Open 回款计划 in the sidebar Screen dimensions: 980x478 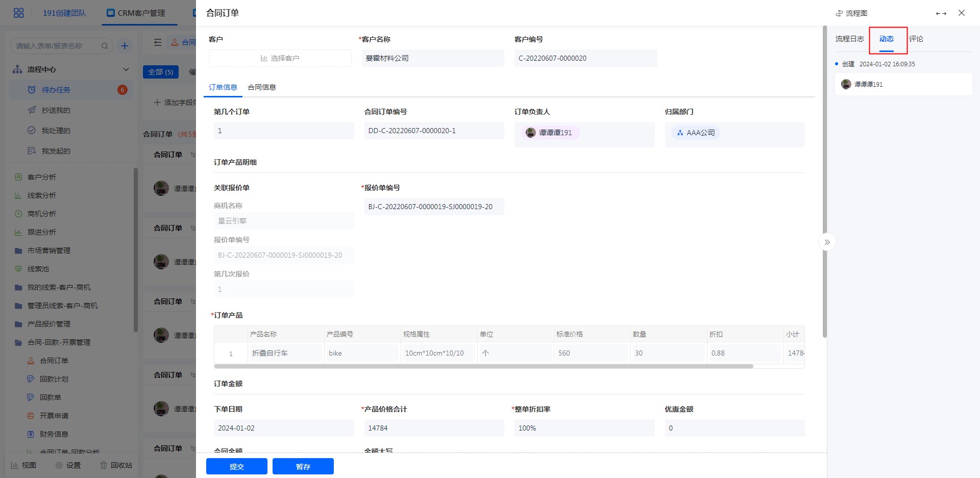coord(54,379)
